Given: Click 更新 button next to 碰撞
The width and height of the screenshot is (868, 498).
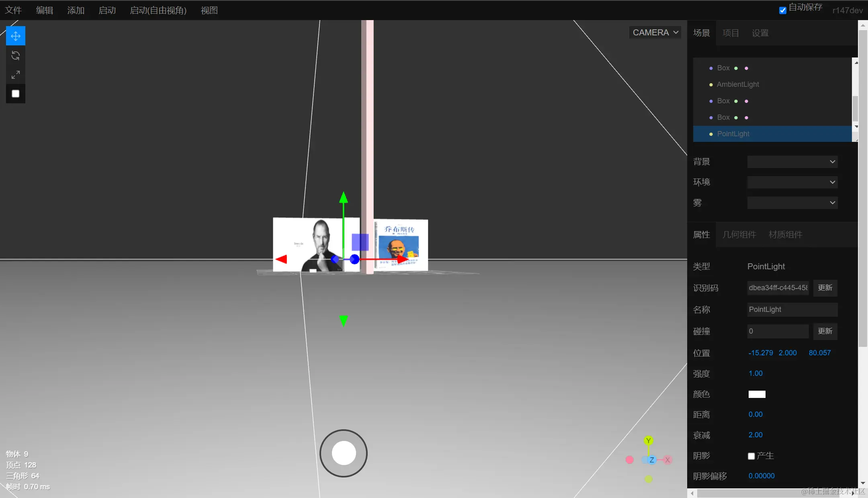Looking at the screenshot, I should pyautogui.click(x=825, y=331).
